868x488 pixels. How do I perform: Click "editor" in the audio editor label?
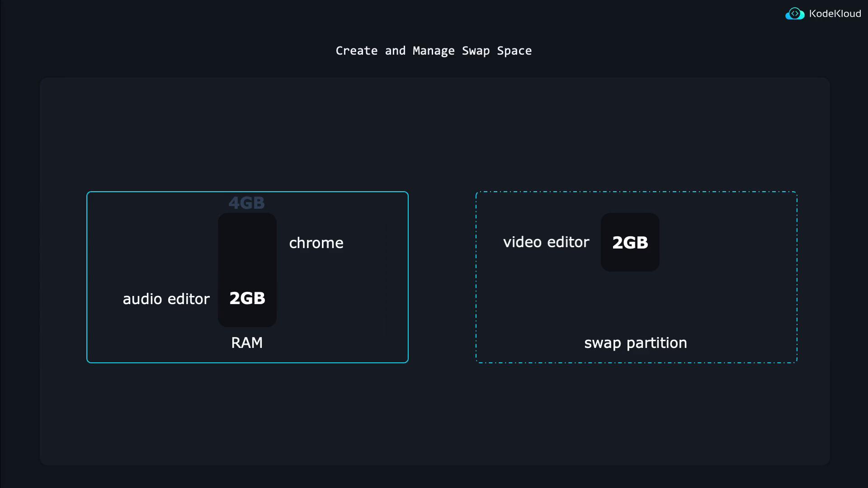(189, 299)
